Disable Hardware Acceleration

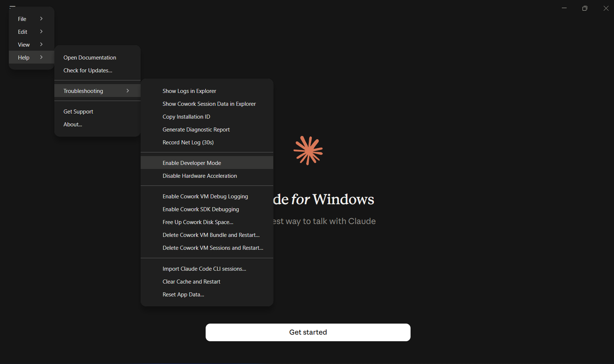[x=207, y=176]
